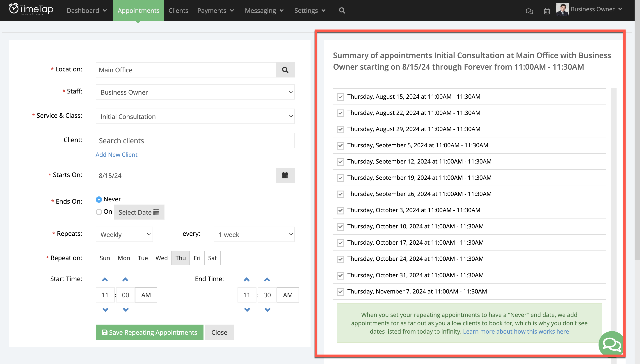Switch to the Clients section
640x364 pixels.
[178, 11]
